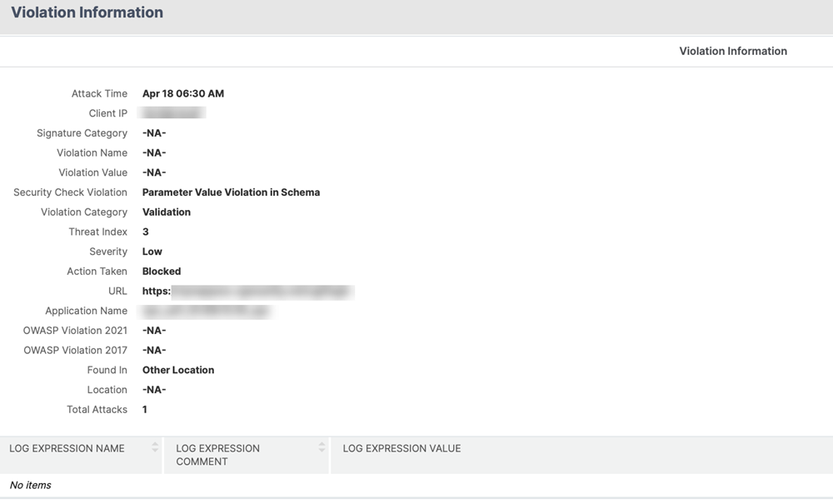The image size is (833, 504).
Task: Select the 'Low' severity value
Action: 152,252
